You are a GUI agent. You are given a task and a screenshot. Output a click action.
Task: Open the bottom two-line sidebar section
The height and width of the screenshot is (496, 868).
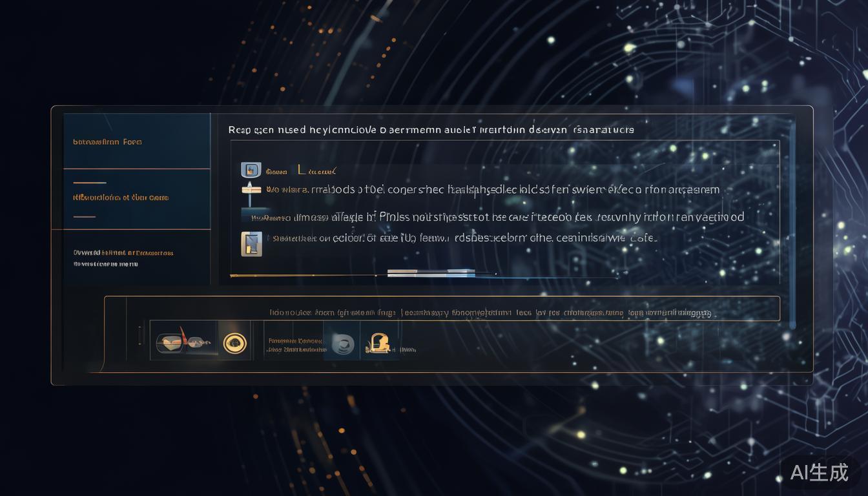pyautogui.click(x=123, y=258)
